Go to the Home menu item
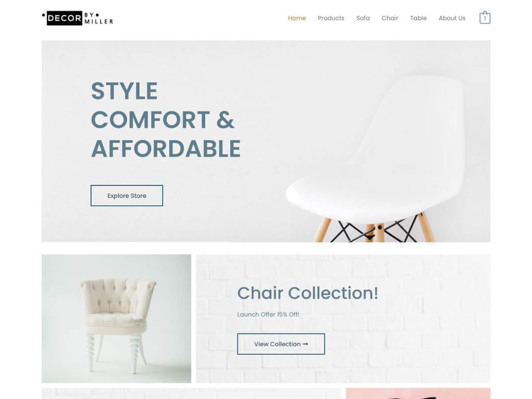 click(297, 18)
